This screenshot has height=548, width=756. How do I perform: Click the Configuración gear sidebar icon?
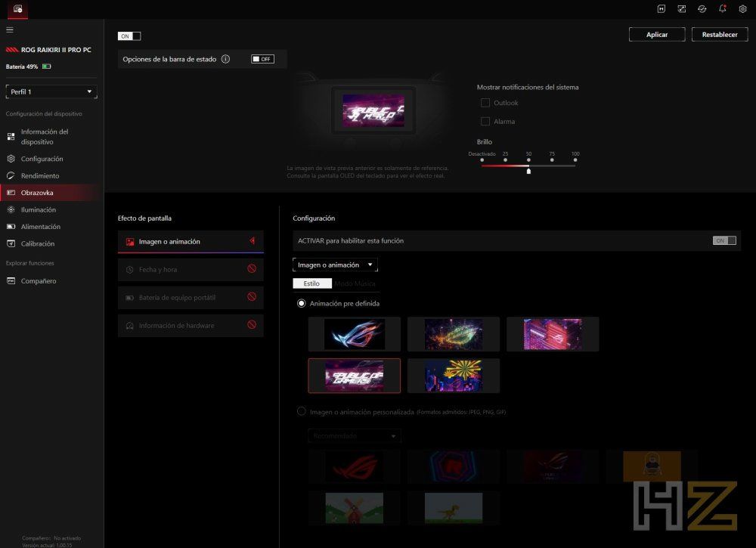11,159
